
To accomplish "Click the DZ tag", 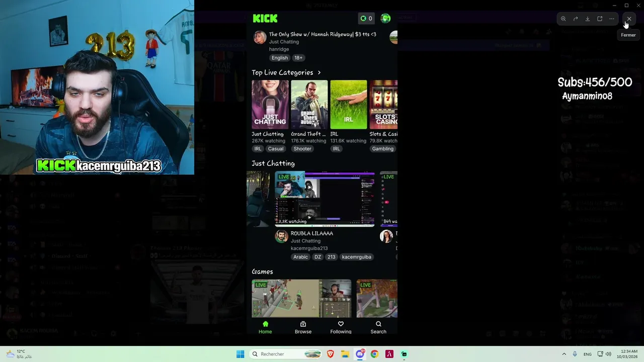I will (317, 257).
